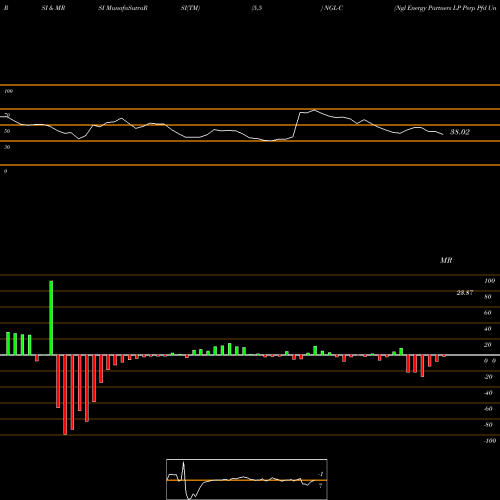Click the deepest red MR bar

[65, 395]
